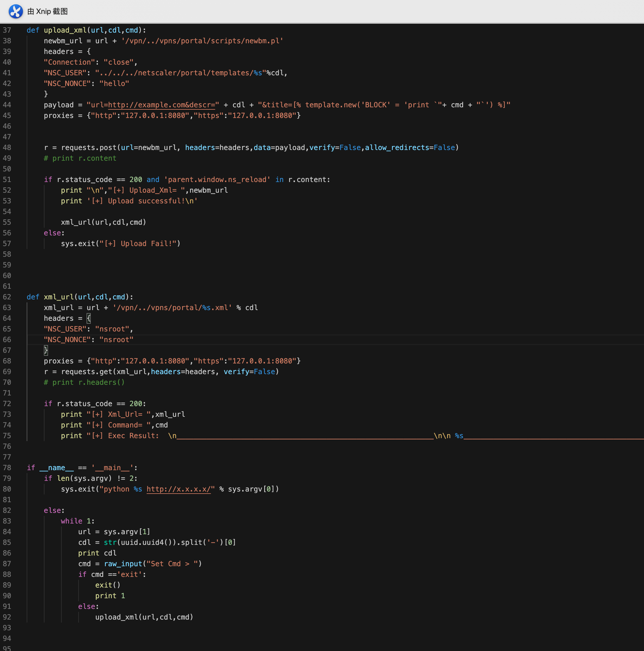Viewport: 644px width, 651px height.
Task: Click proxies assignment on line 68
Action: coord(172,361)
